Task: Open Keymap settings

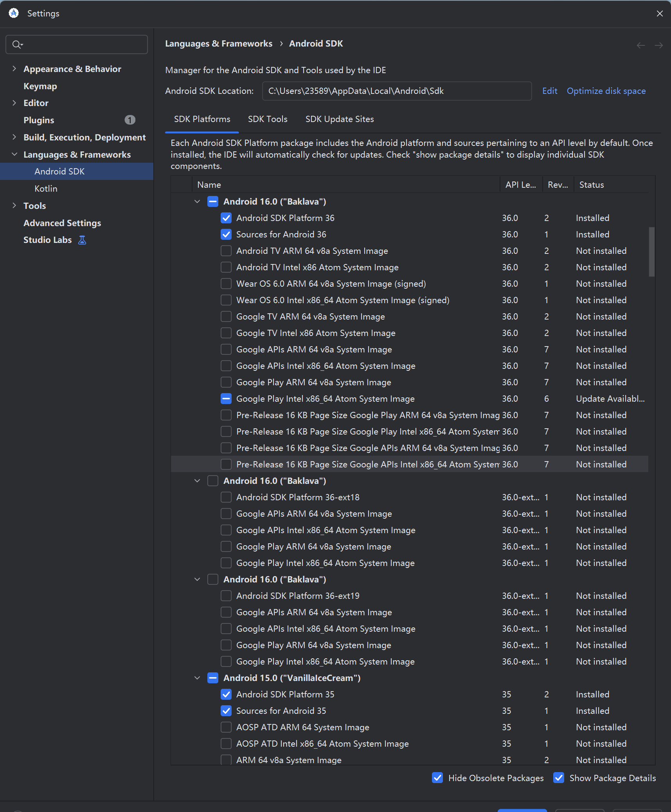Action: click(40, 86)
